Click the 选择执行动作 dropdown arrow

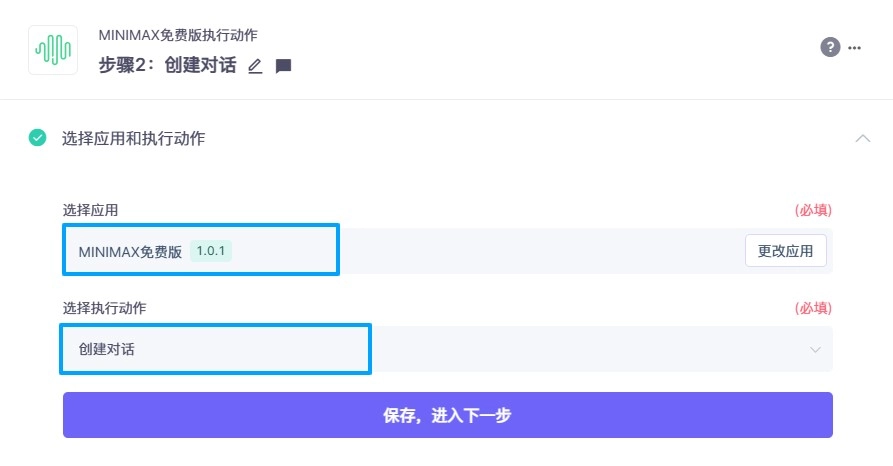point(815,349)
